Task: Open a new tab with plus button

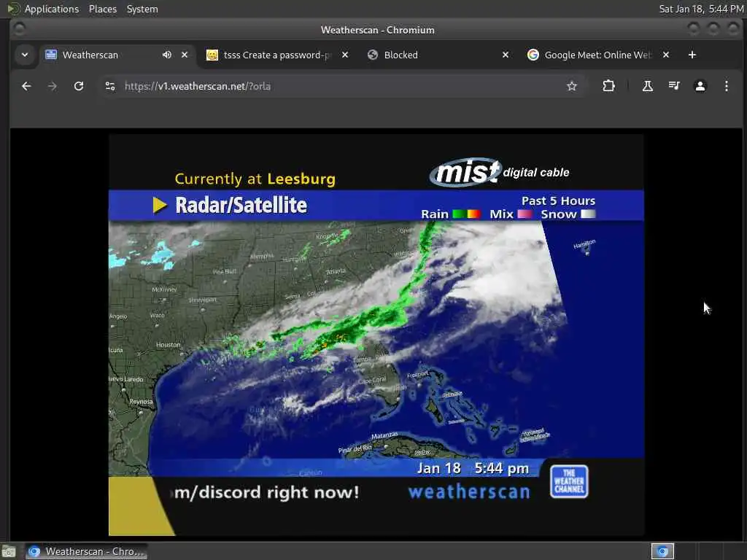Action: [692, 55]
